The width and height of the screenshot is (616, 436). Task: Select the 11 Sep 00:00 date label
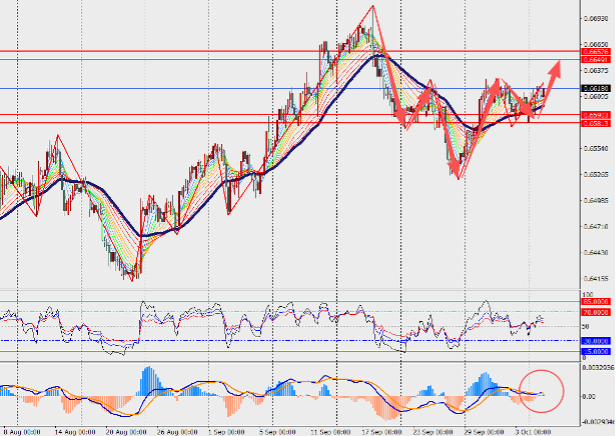[x=332, y=431]
